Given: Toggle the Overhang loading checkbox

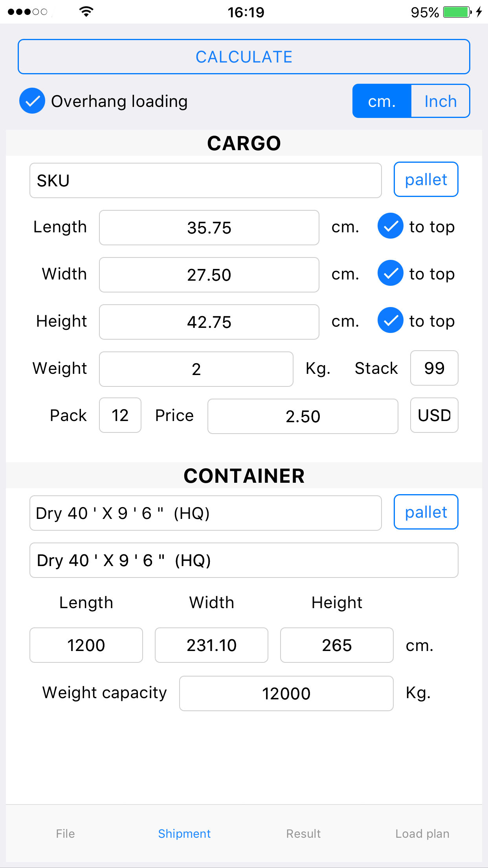Looking at the screenshot, I should (x=32, y=101).
